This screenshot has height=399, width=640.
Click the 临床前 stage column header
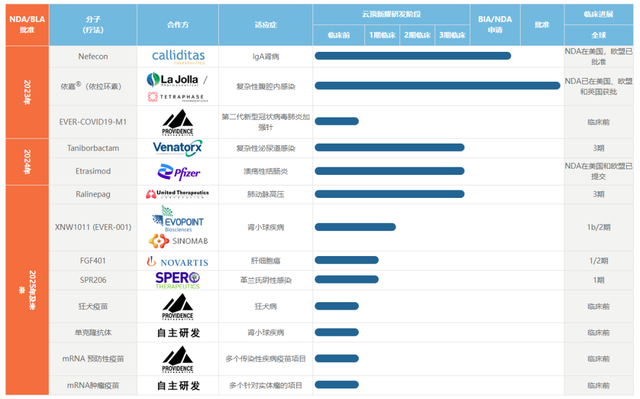point(339,35)
